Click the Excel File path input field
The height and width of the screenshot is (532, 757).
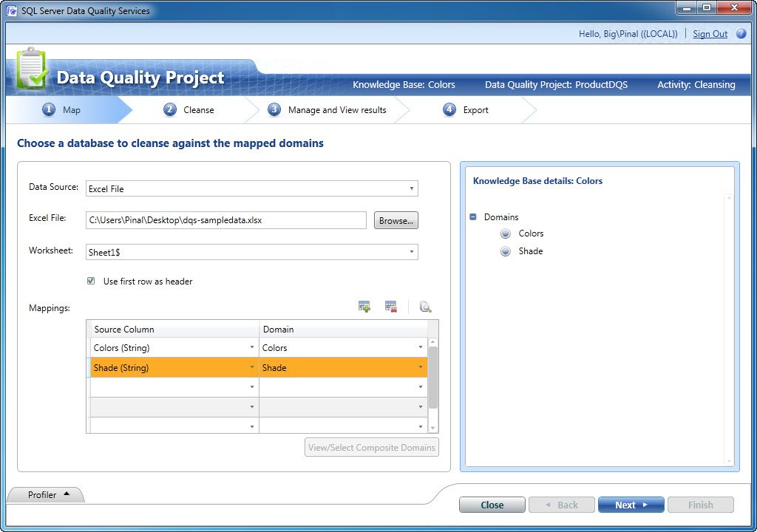click(226, 220)
